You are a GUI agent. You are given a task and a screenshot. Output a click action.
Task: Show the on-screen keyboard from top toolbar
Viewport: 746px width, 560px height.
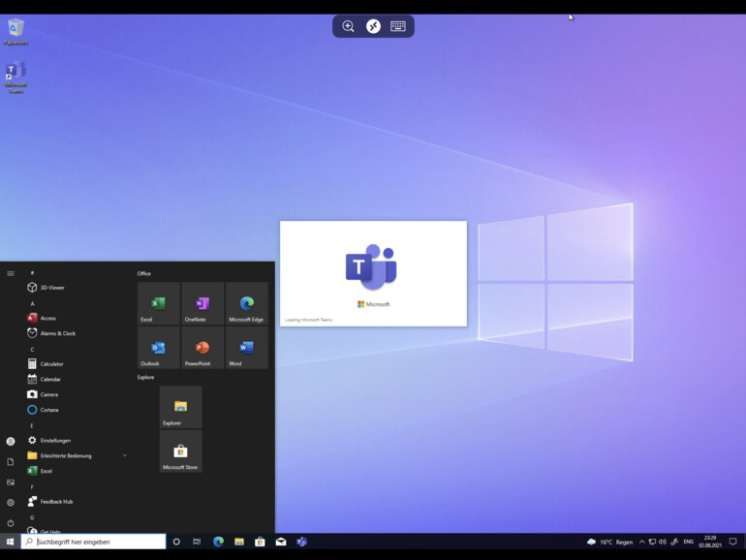coord(398,26)
